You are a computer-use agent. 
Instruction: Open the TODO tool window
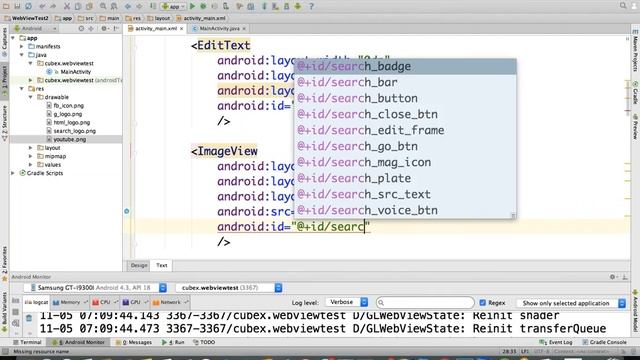tap(204, 342)
